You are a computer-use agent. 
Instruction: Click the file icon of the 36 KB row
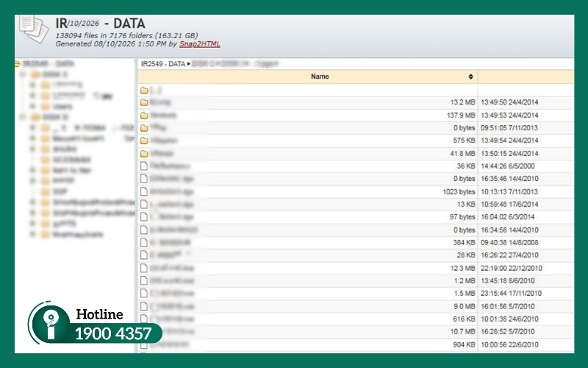(x=143, y=166)
